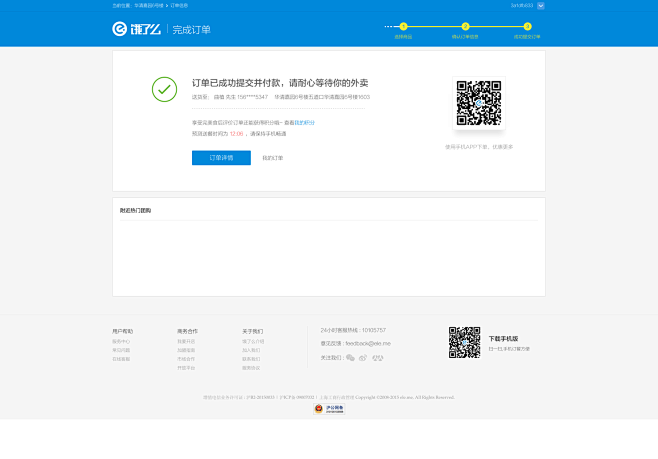Click the delivery address line with the phone number
Image resolution: width=658 pixels, height=459 pixels.
(x=281, y=97)
